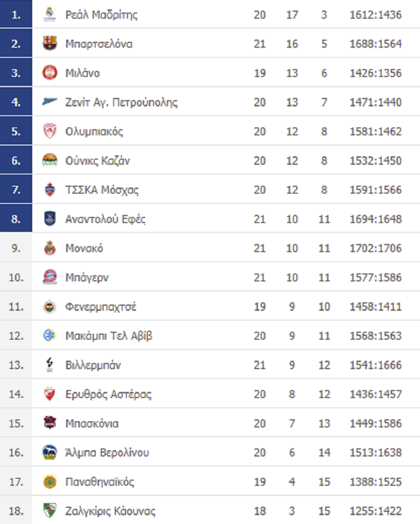Open the Άλμπα Βερολίνου team page
The height and width of the screenshot is (524, 420).
(107, 453)
